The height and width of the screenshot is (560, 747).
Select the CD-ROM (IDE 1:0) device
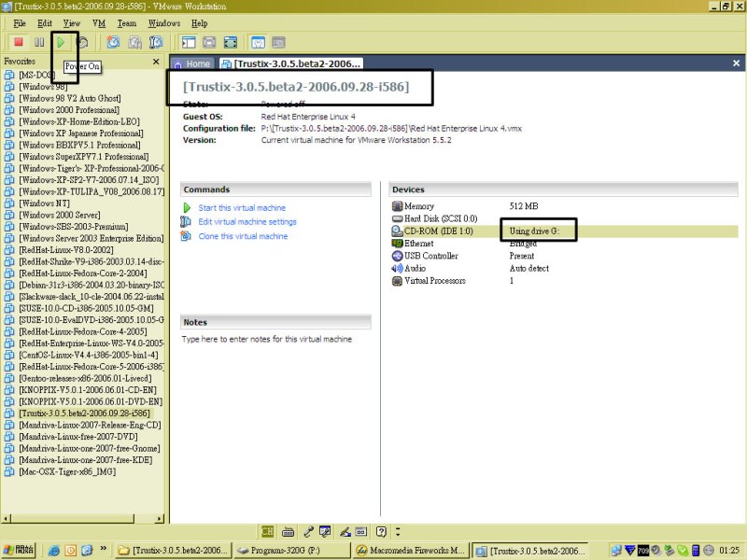click(564, 231)
